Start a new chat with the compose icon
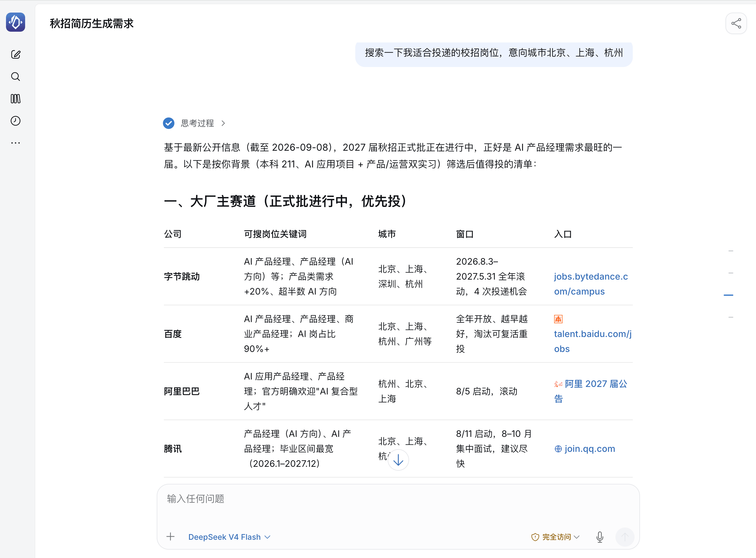 [x=16, y=54]
